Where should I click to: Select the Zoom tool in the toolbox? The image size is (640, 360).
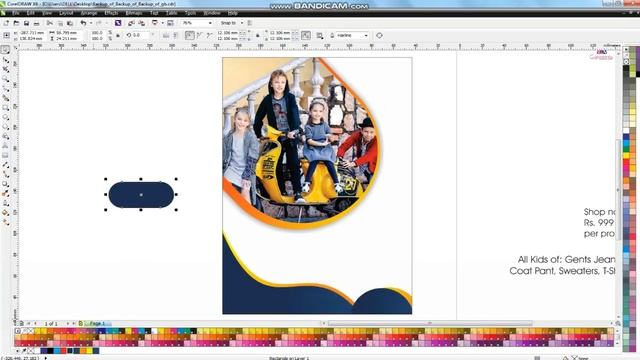pos(5,79)
